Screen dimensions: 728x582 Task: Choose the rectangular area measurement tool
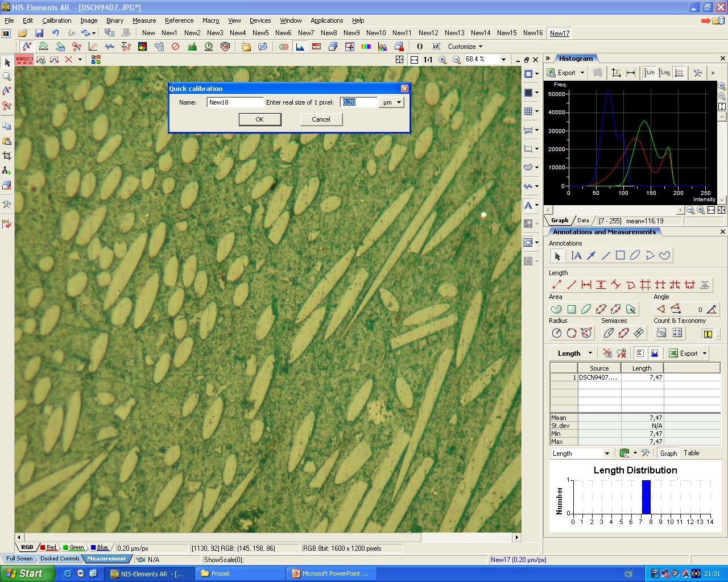point(572,309)
